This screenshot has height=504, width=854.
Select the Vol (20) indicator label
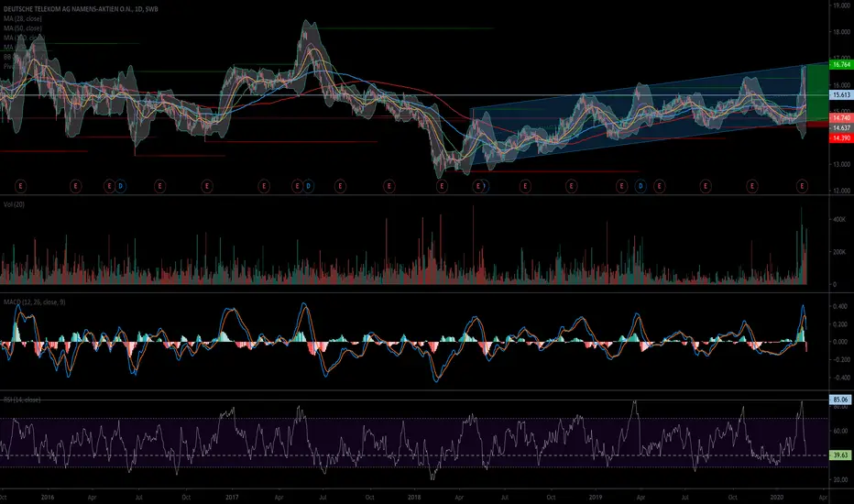14,204
